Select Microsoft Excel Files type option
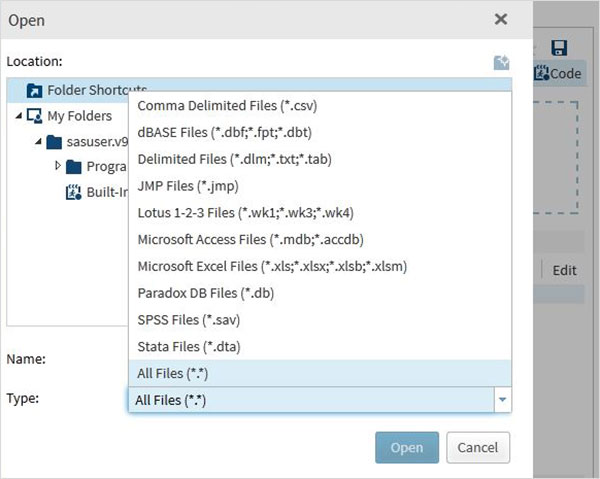This screenshot has width=600, height=479. pos(271,266)
